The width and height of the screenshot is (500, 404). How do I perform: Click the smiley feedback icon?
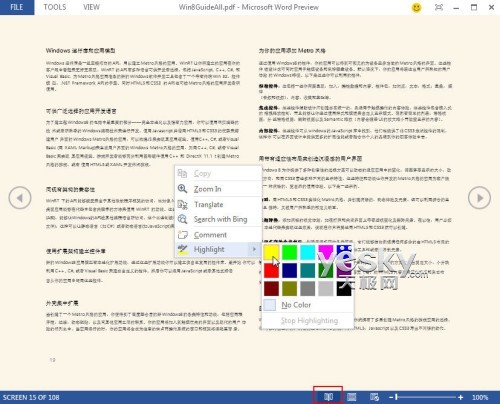tap(416, 7)
